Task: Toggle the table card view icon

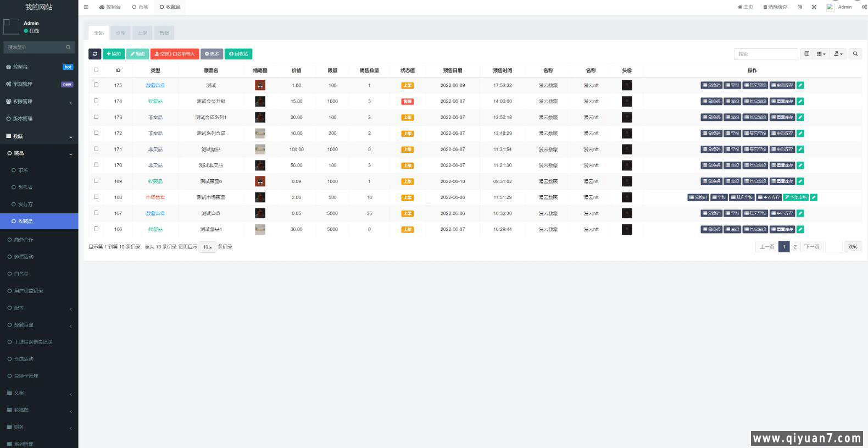Action: point(806,54)
